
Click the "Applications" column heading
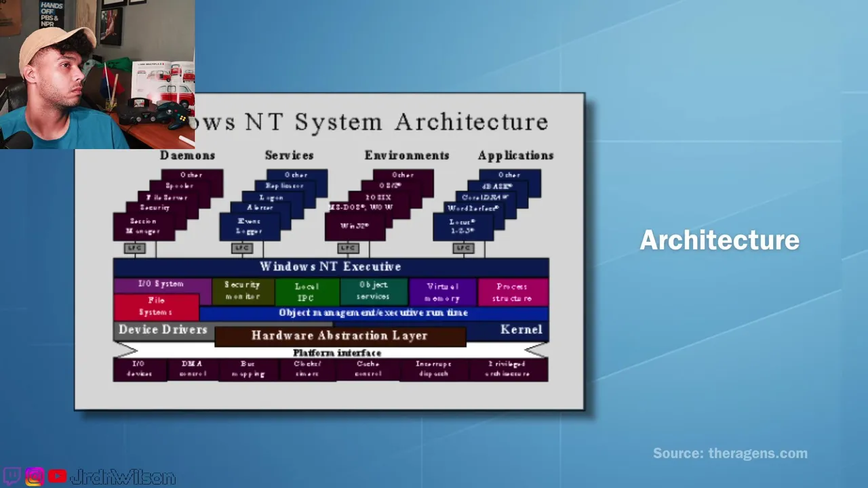[x=516, y=155]
